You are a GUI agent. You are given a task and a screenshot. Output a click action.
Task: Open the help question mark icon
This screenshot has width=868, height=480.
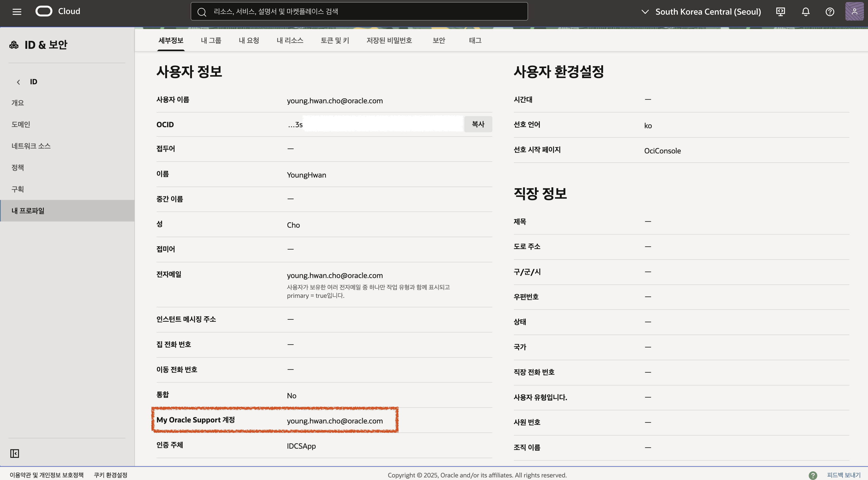(x=830, y=12)
